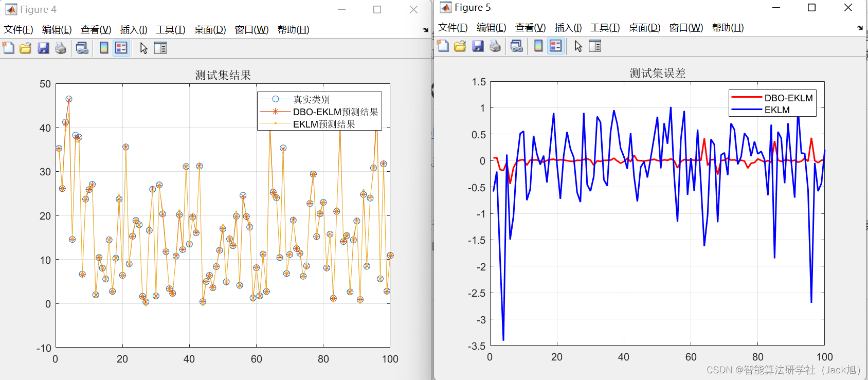This screenshot has width=868, height=380.
Task: Toggle Insert Colorbar in Figure 4 toolbar
Action: (x=104, y=48)
